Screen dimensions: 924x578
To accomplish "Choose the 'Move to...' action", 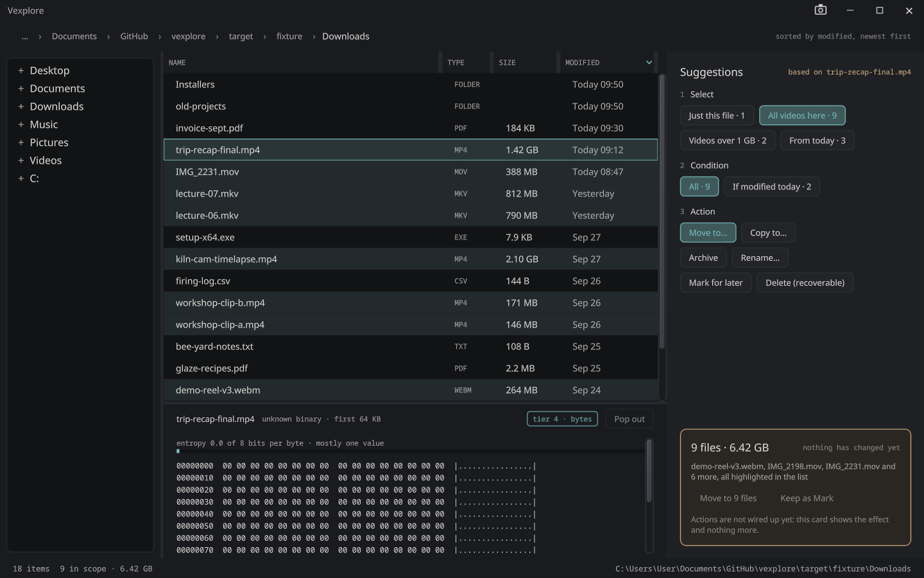I will click(x=708, y=233).
